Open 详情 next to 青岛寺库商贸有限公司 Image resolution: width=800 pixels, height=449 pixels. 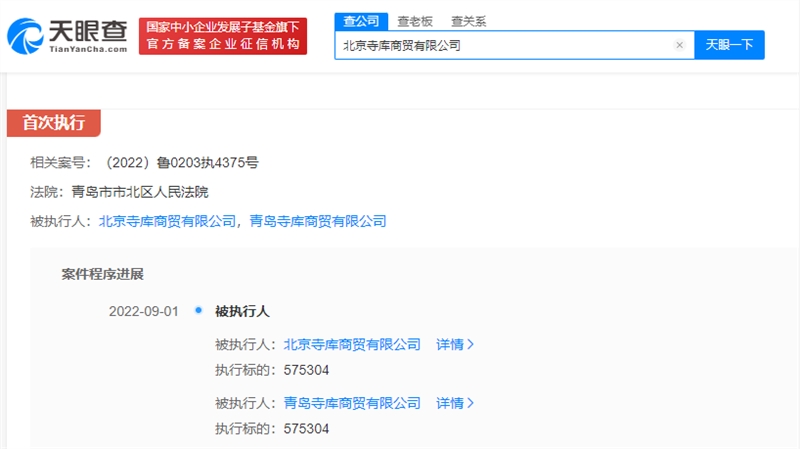point(455,403)
